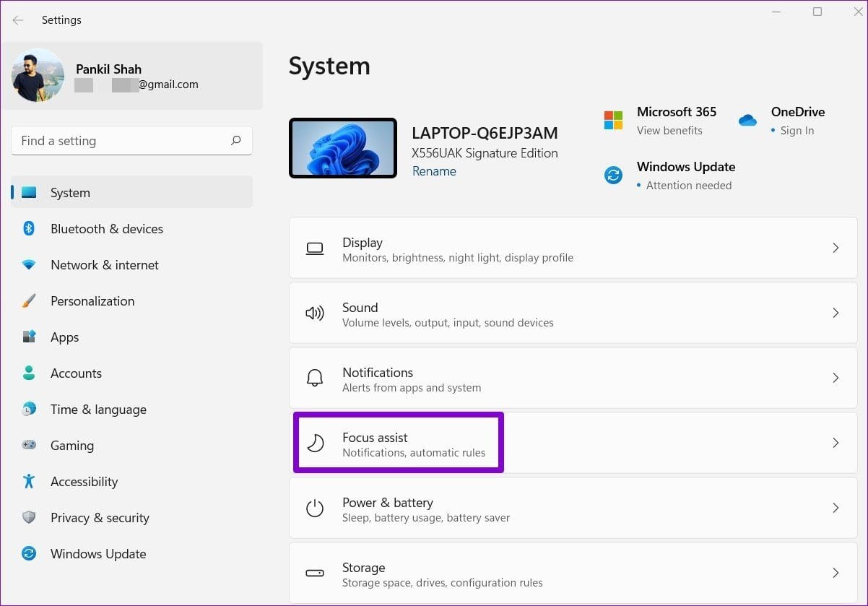Click the Windows Update sync icon in the header
This screenshot has height=606, width=868.
pyautogui.click(x=613, y=175)
